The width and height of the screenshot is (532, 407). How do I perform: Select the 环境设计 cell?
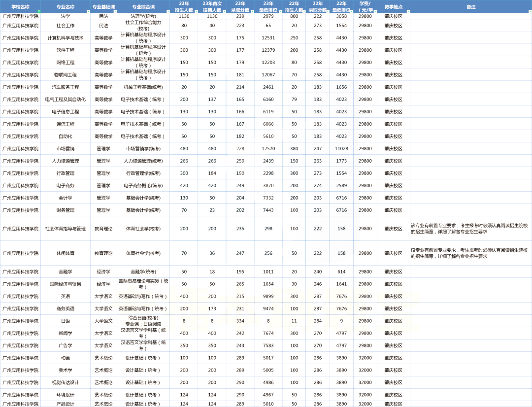click(x=66, y=395)
